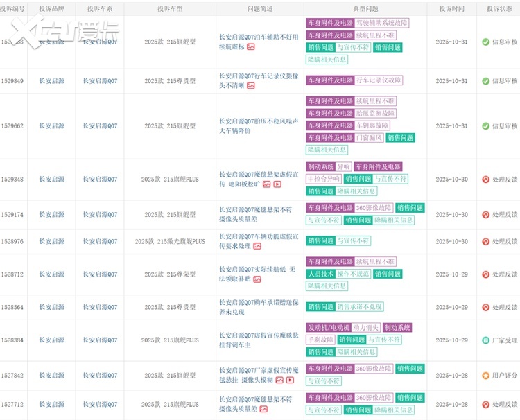Select the 动力消失 problem tag

(365, 327)
